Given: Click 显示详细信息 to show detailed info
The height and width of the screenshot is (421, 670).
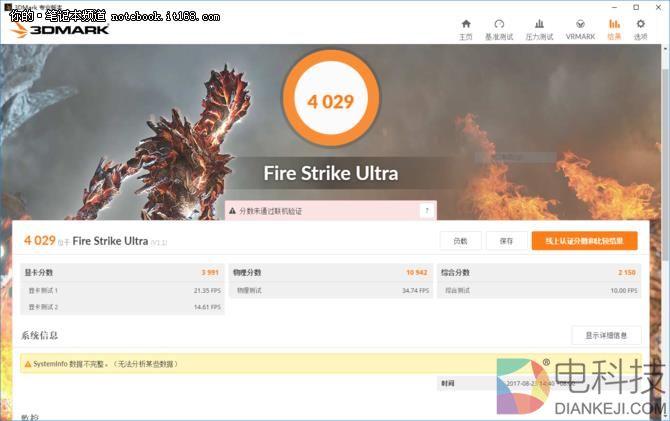Looking at the screenshot, I should (x=606, y=336).
